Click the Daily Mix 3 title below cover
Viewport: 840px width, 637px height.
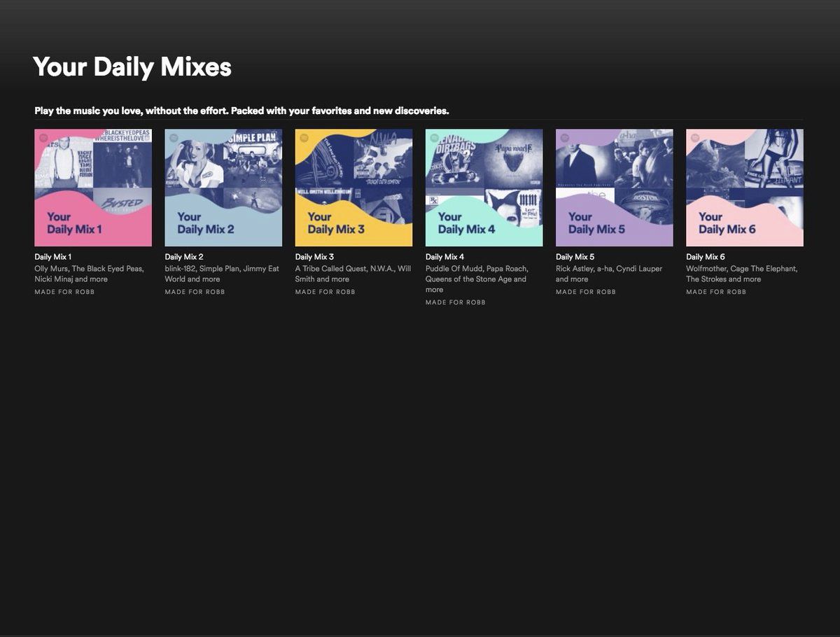(314, 257)
